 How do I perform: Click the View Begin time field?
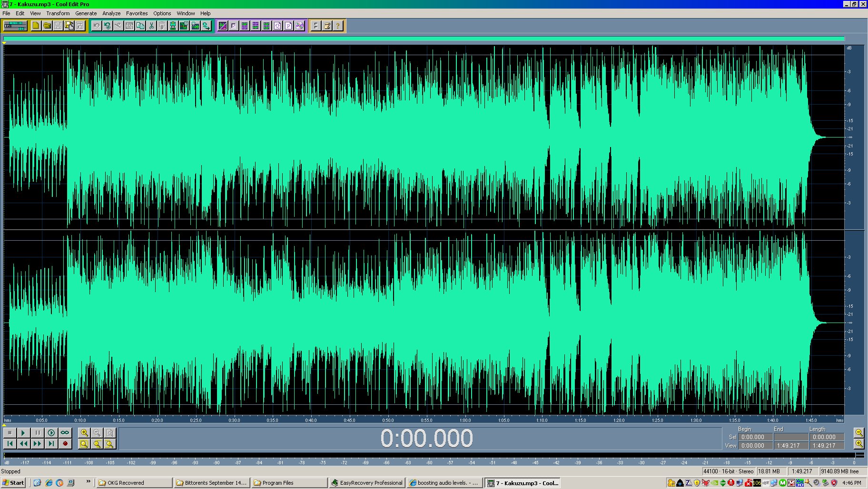click(x=756, y=445)
